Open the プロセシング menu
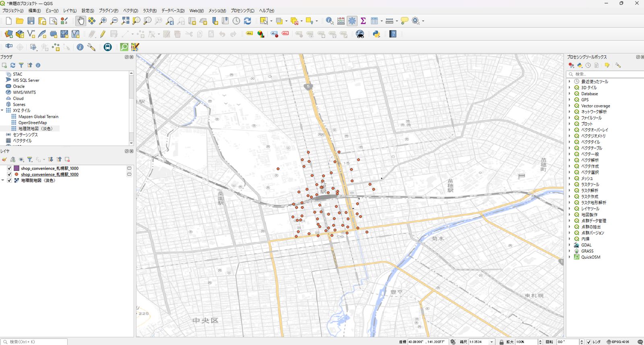The width and height of the screenshot is (644, 345). click(x=242, y=10)
